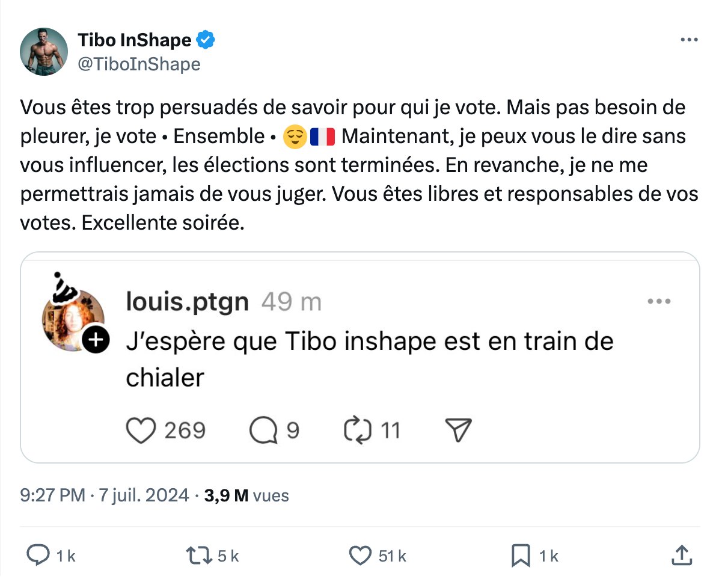Open the tweet's more options menu
719x588 pixels.
click(689, 40)
